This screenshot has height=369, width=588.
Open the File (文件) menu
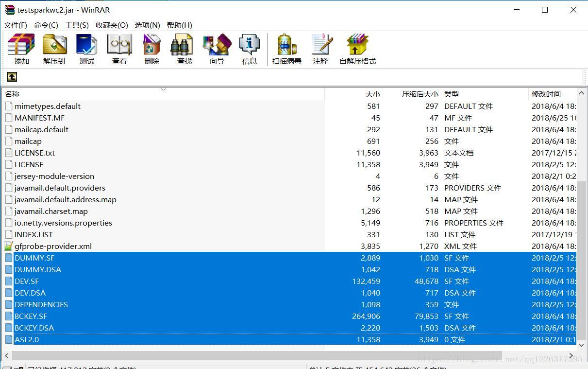[x=16, y=25]
